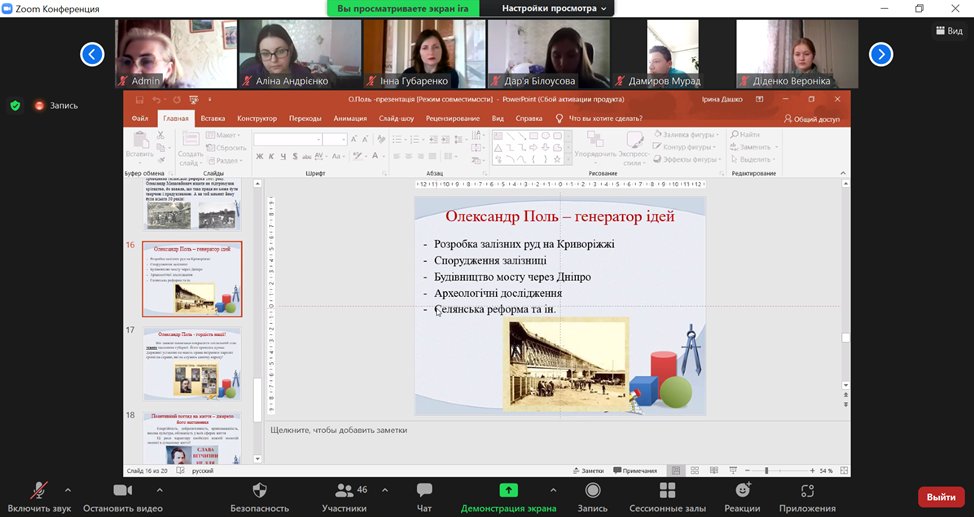Show next participants with right arrow
This screenshot has height=517, width=974.
(x=880, y=54)
